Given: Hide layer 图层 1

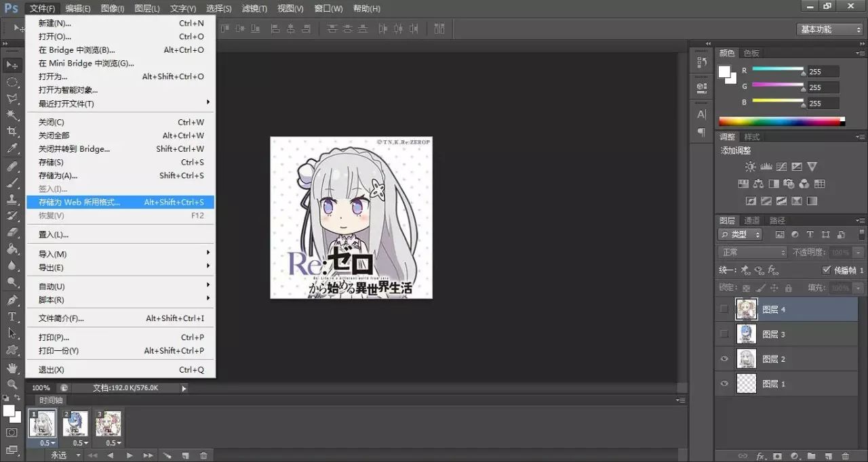Looking at the screenshot, I should 724,384.
